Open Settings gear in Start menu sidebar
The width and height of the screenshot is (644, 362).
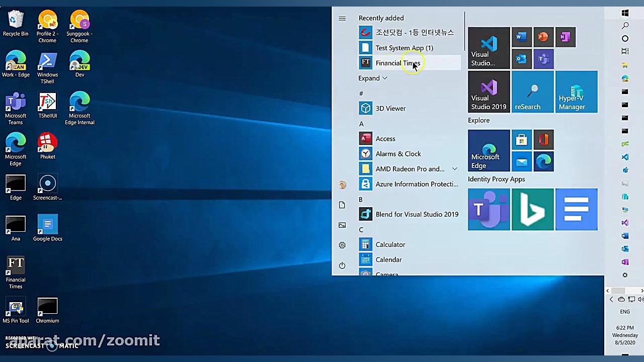coord(342,245)
